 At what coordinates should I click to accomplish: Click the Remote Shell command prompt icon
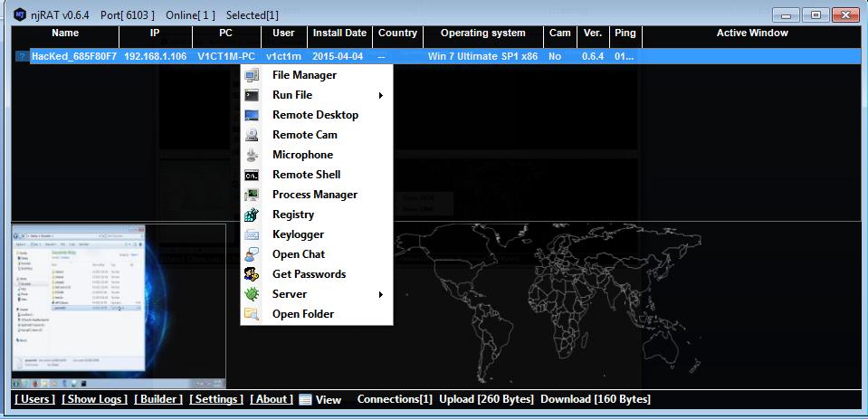click(252, 175)
